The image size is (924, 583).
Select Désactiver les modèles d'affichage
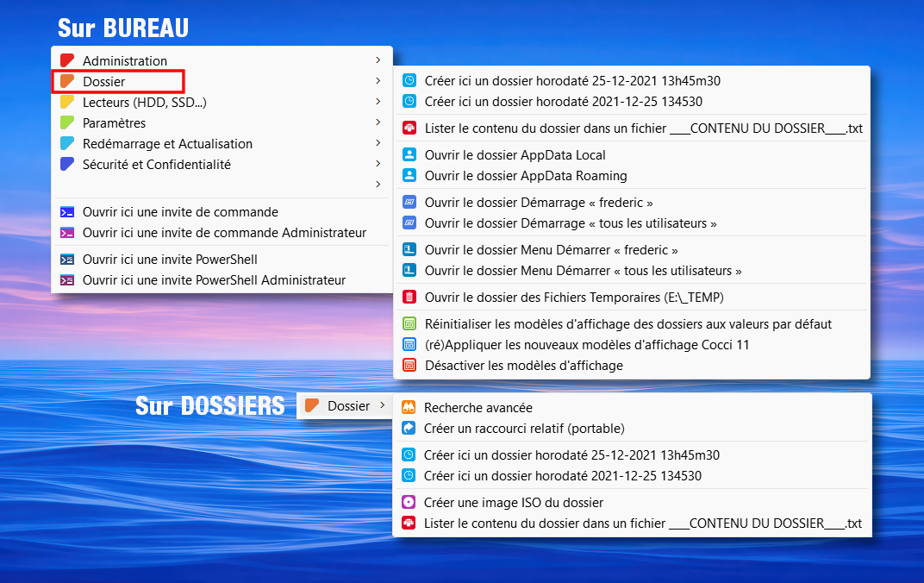[x=523, y=365]
